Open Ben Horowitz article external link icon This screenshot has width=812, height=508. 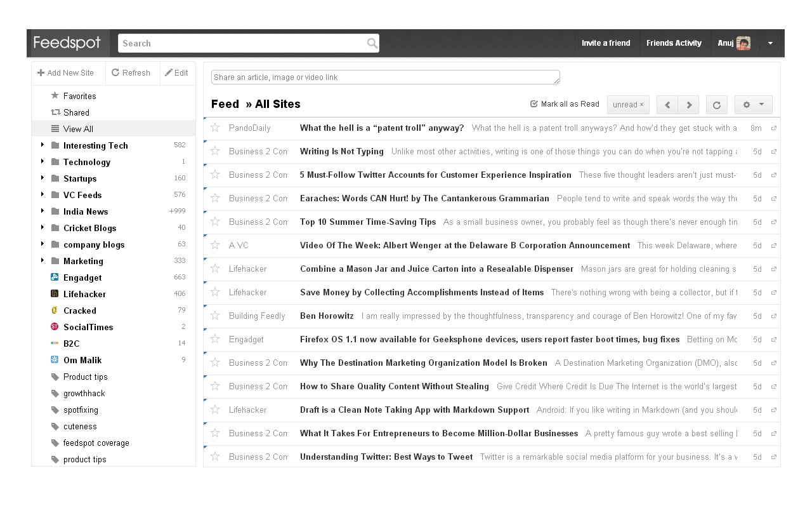(774, 316)
